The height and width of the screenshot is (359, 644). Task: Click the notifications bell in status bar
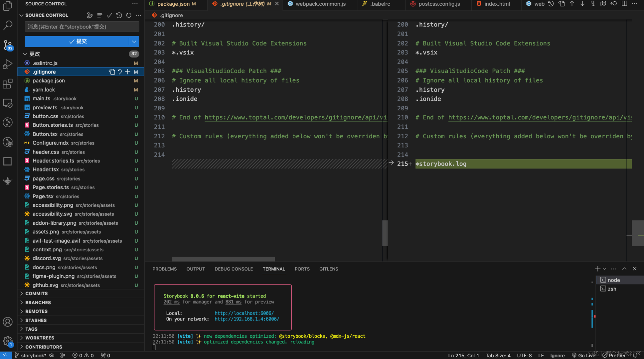point(635,355)
